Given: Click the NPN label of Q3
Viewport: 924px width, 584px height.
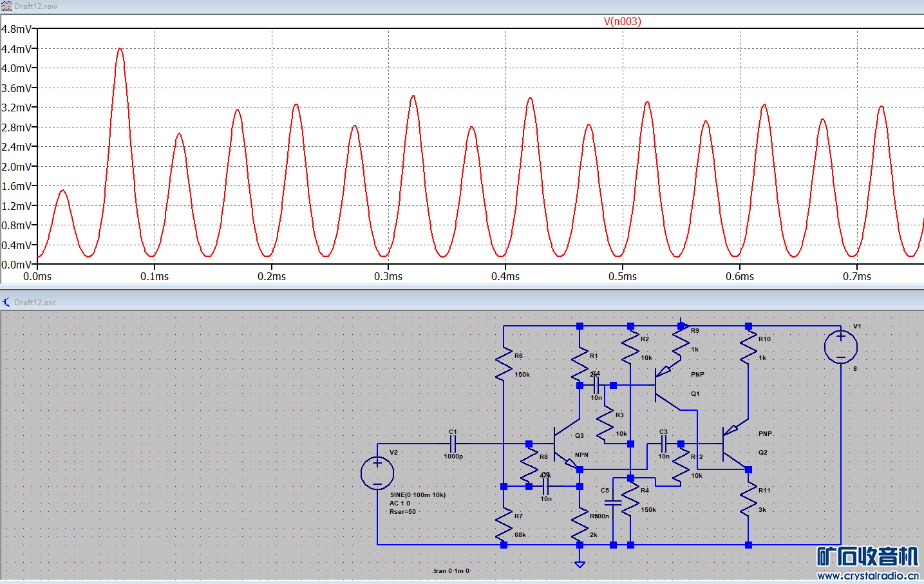Looking at the screenshot, I should click(581, 455).
